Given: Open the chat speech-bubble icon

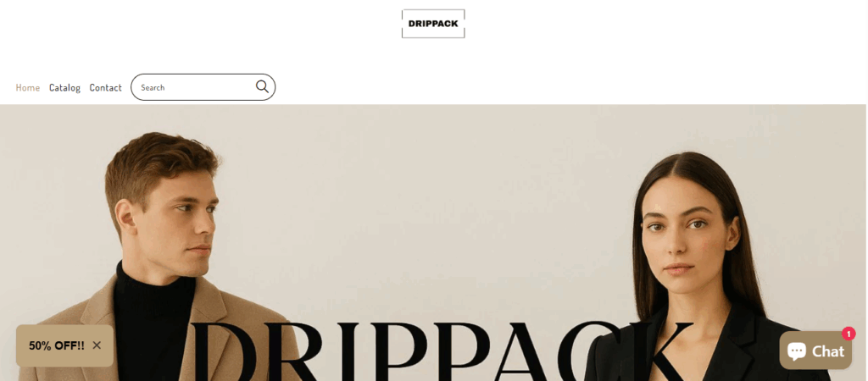Looking at the screenshot, I should tap(797, 351).
